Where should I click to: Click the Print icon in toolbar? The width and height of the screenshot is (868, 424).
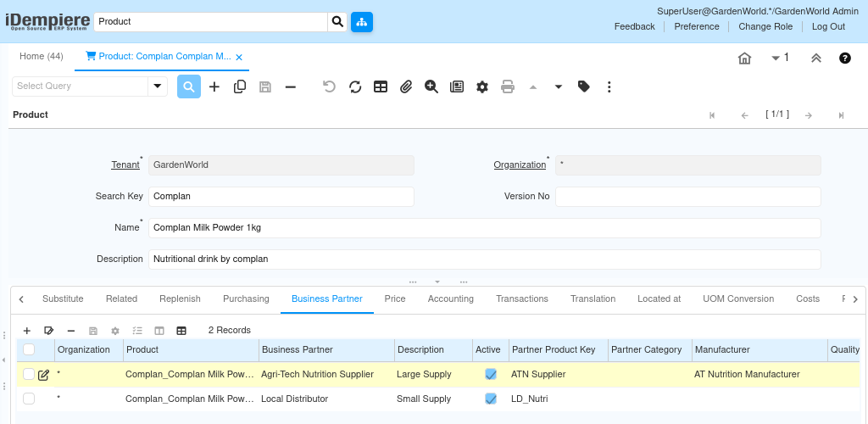click(x=508, y=86)
